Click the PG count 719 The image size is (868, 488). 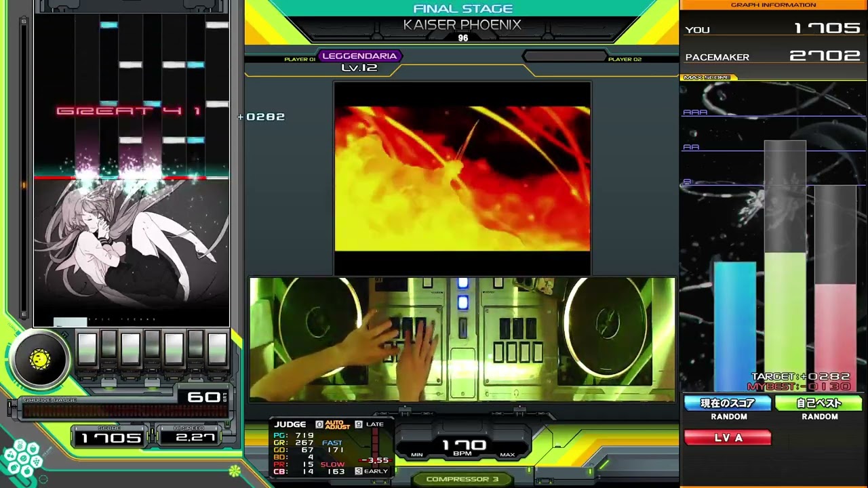tap(304, 435)
